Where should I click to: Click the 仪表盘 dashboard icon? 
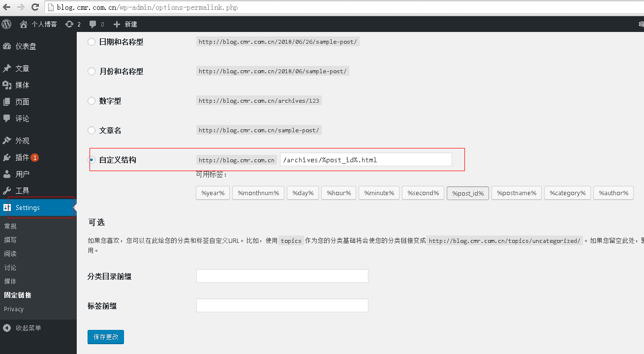(7, 46)
